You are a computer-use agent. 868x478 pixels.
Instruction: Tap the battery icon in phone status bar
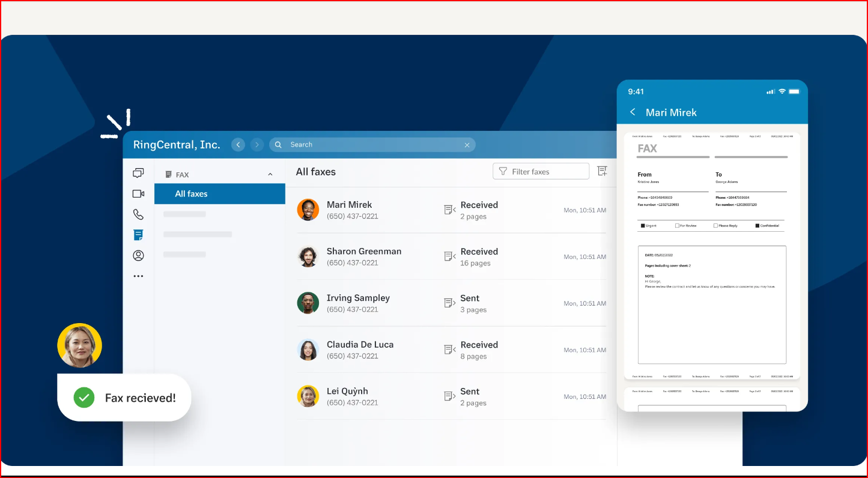794,91
